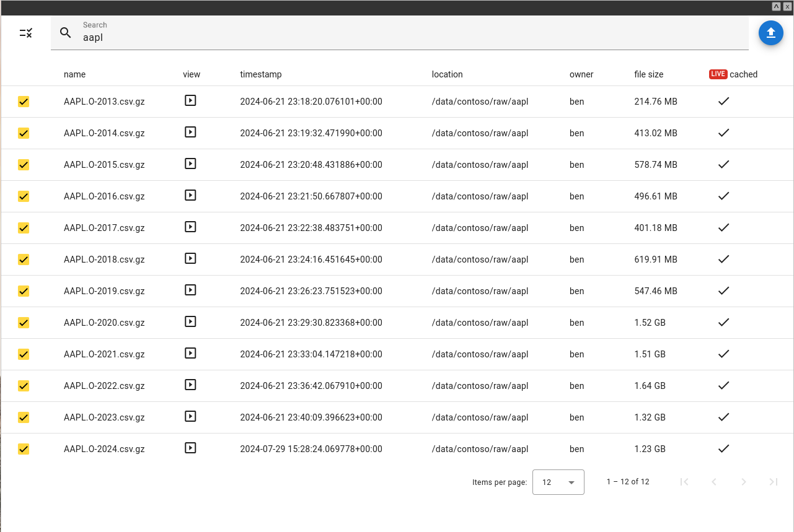The width and height of the screenshot is (794, 532).
Task: Click the search magnifier icon
Action: point(66,33)
